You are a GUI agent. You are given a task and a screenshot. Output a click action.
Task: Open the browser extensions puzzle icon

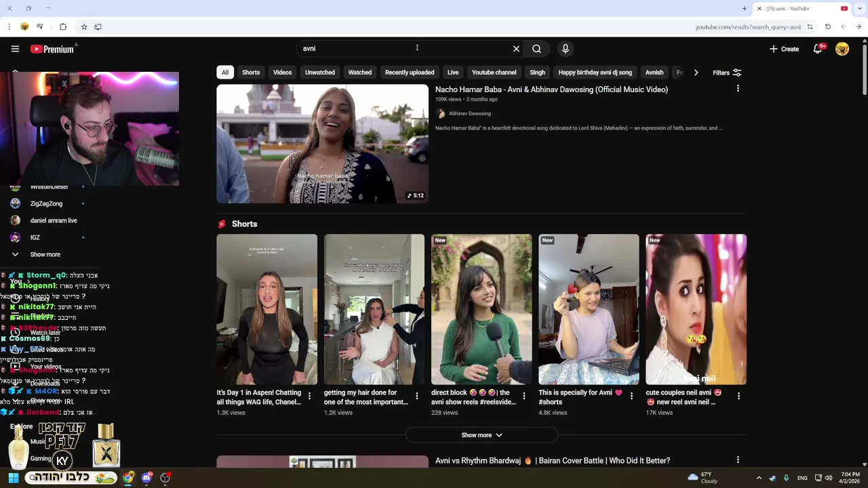click(x=63, y=26)
